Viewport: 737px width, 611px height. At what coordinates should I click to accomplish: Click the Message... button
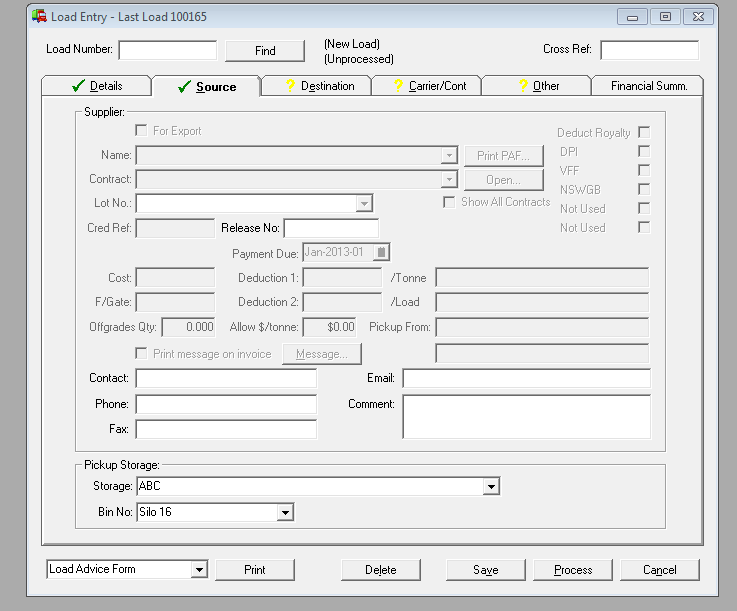tap(322, 354)
